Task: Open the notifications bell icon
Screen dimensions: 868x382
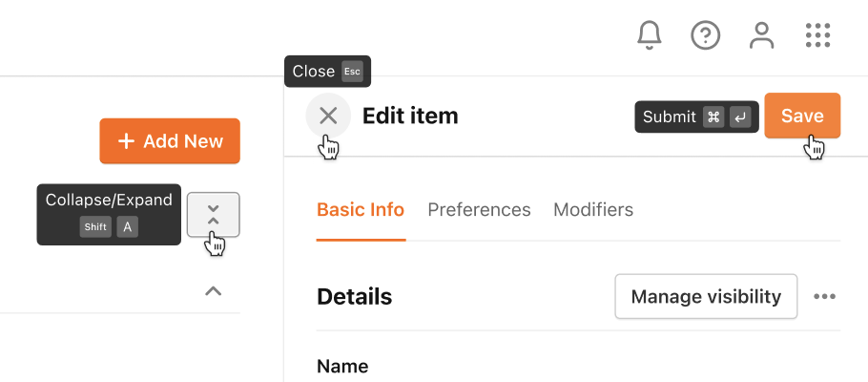Action: tap(650, 36)
